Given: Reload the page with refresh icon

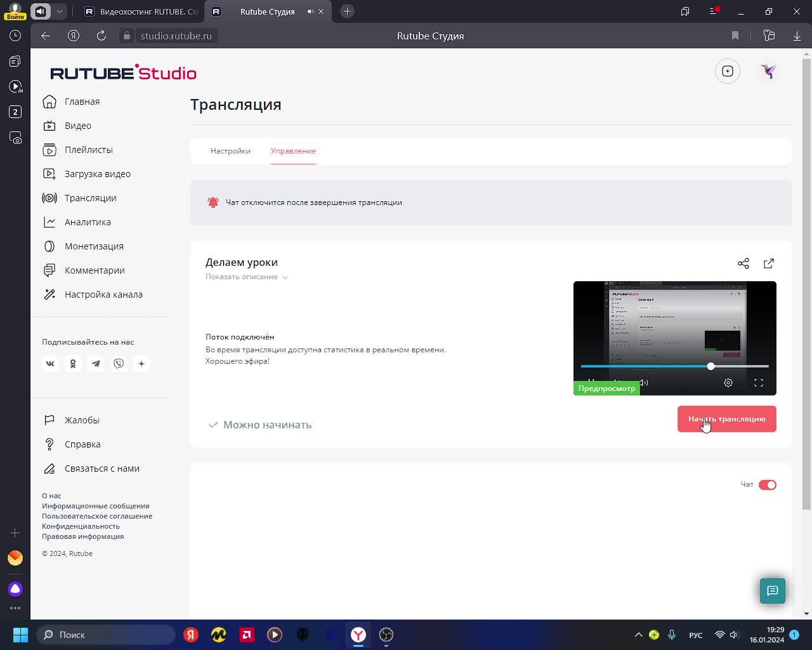Looking at the screenshot, I should click(x=101, y=36).
